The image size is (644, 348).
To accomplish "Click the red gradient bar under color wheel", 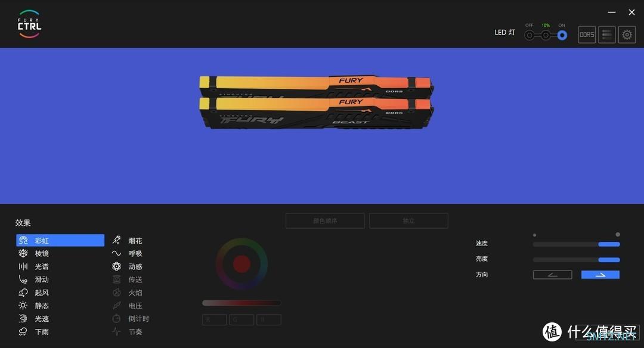I will click(x=241, y=303).
